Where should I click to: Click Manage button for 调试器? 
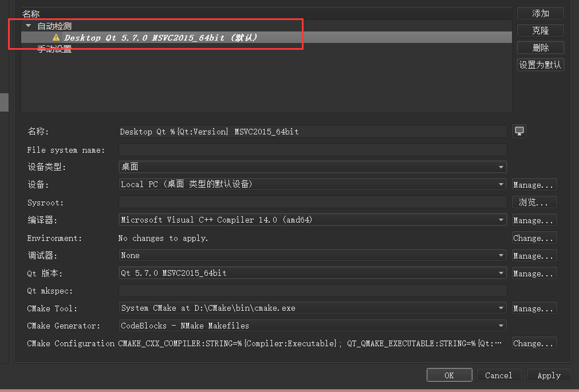pos(534,255)
